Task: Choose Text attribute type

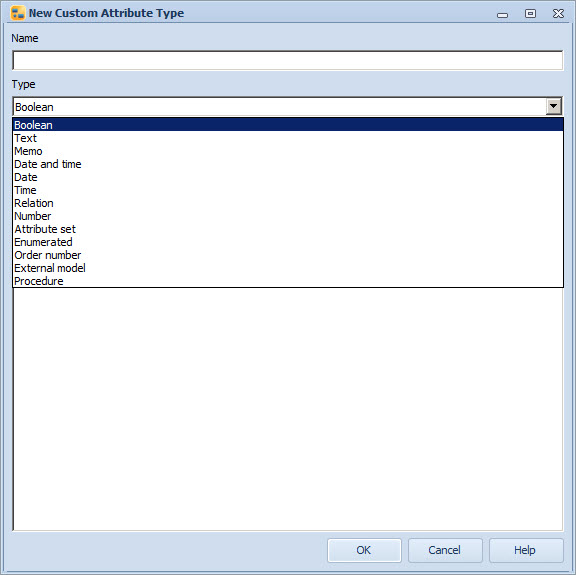Action: (x=288, y=138)
